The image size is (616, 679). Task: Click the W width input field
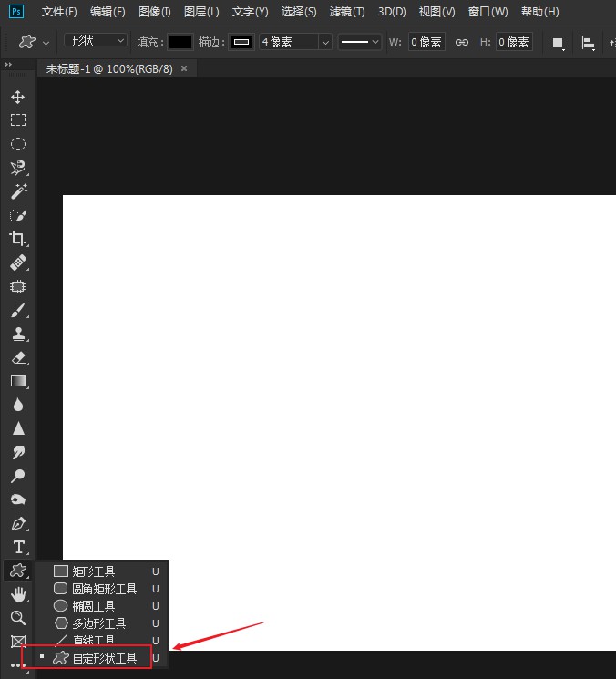[x=426, y=42]
